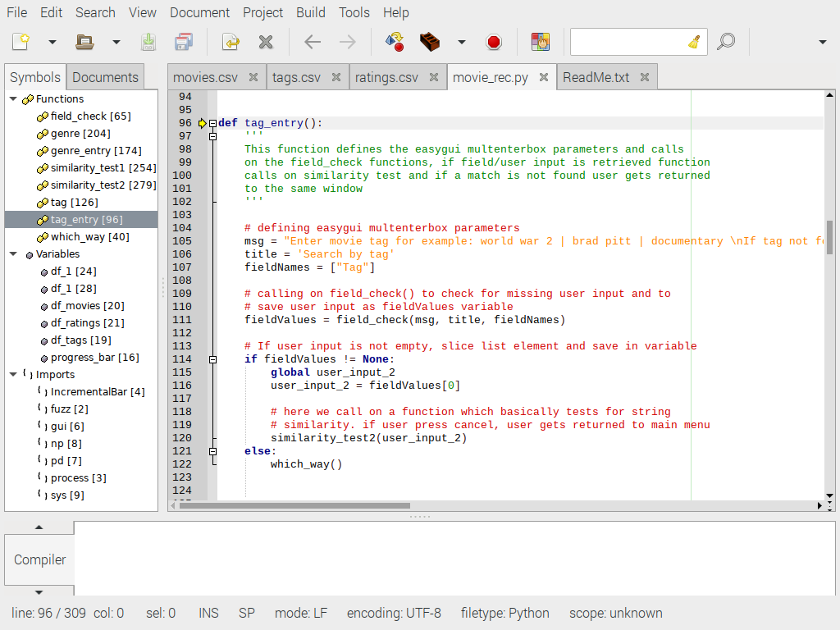840x630 pixels.
Task: Fold the tag_entry function at line 96
Action: pyautogui.click(x=212, y=123)
